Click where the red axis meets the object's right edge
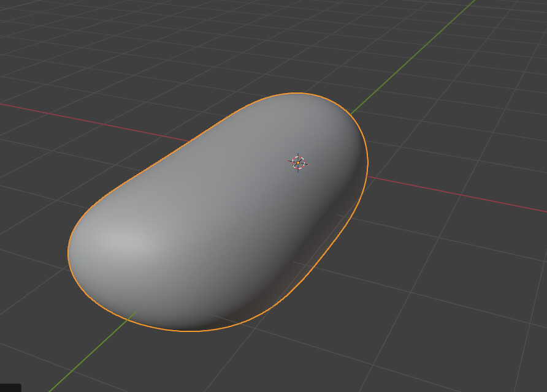Viewport: 547px width, 392px height. [368, 176]
